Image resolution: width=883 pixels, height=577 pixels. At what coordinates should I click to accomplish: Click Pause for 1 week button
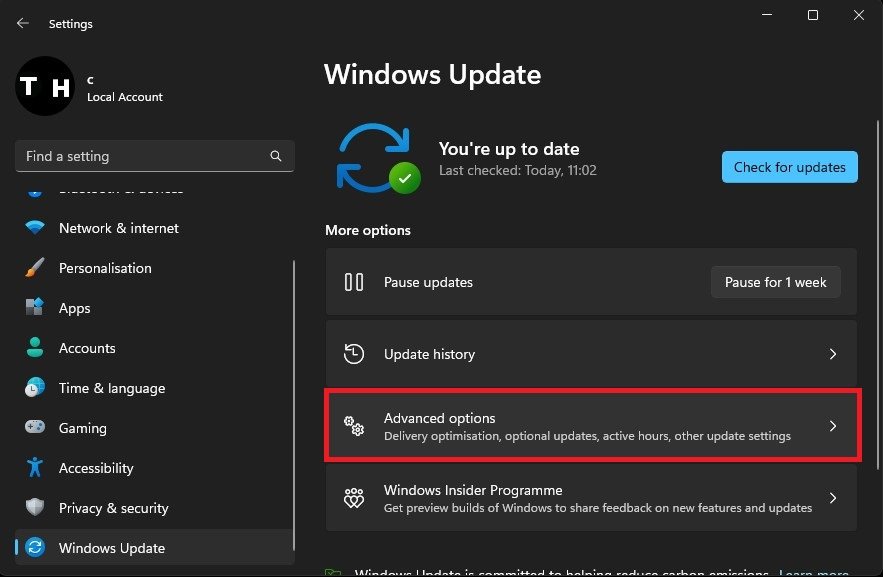click(x=775, y=282)
